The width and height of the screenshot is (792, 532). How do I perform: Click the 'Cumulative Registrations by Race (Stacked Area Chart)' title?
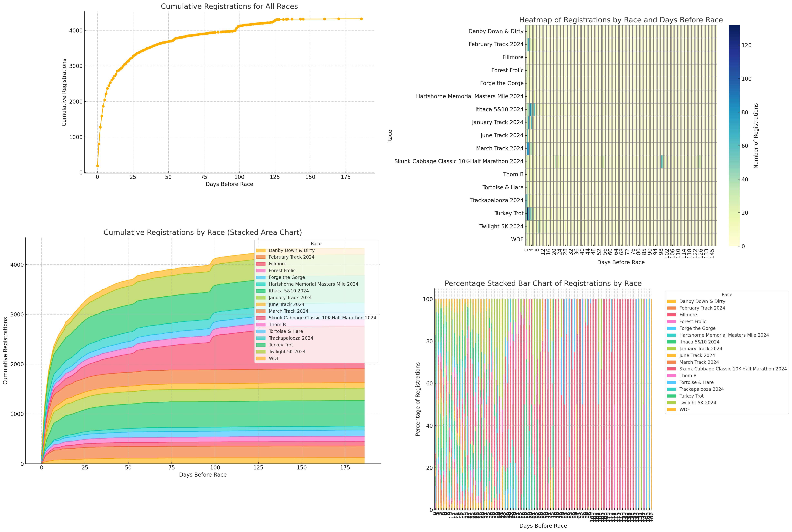203,232
